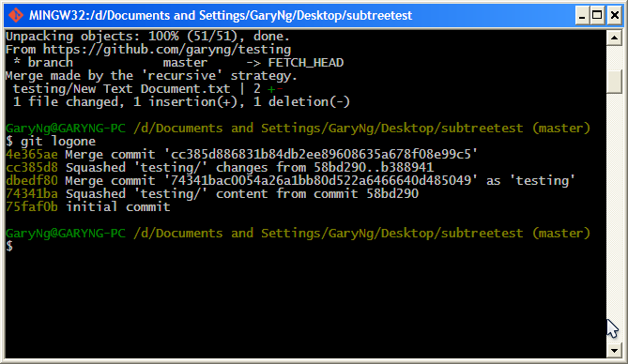This screenshot has height=364, width=628.
Task: Click the scrollbar up arrow
Action: point(614,38)
